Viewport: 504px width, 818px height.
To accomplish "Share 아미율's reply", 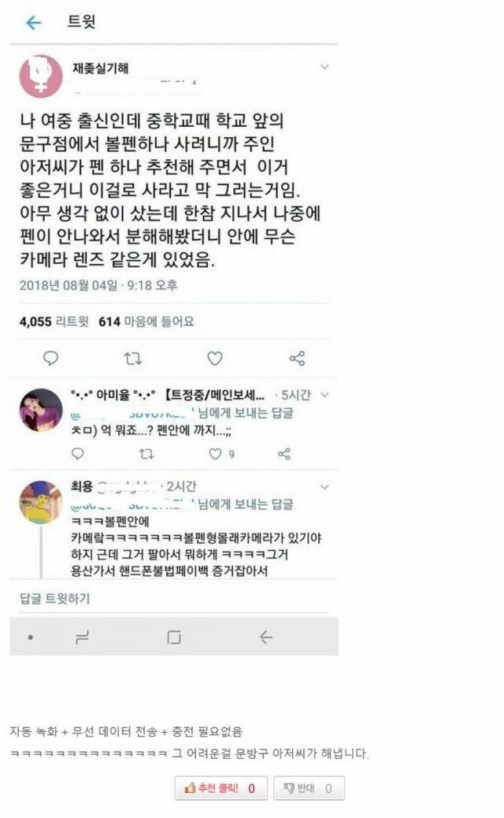I will 284,454.
